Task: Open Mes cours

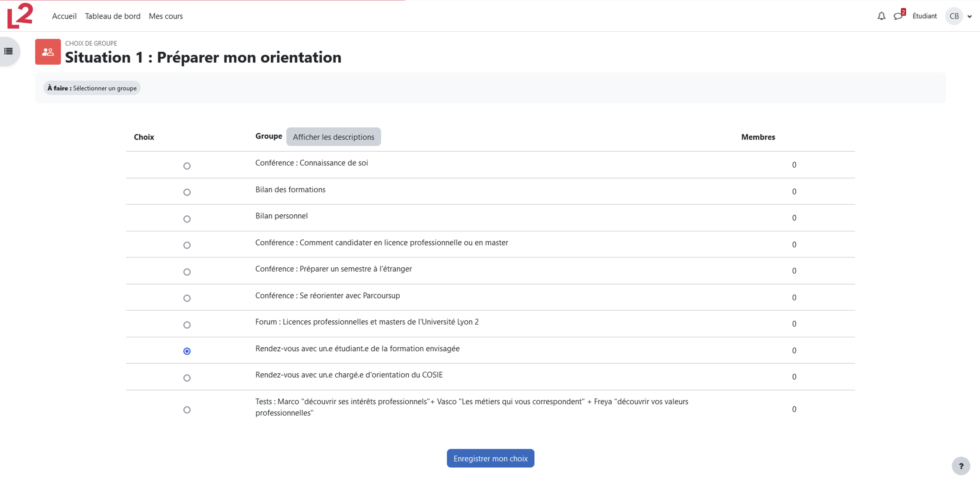Action: coord(166,16)
